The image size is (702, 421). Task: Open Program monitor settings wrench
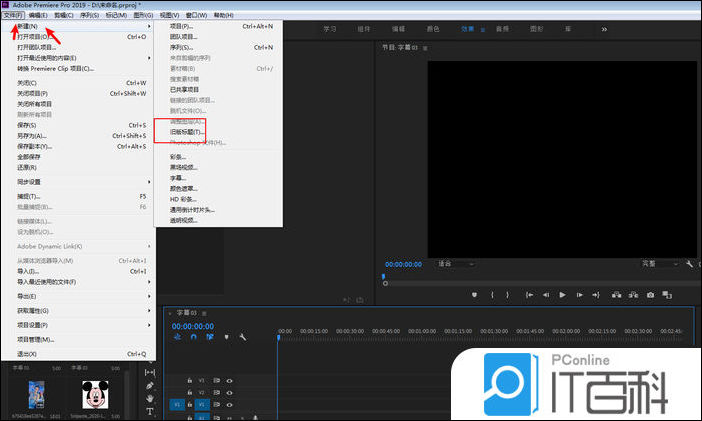pyautogui.click(x=689, y=264)
